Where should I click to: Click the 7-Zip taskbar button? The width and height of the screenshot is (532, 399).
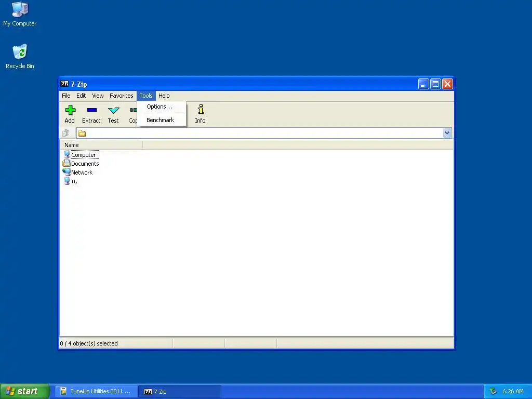(180, 392)
